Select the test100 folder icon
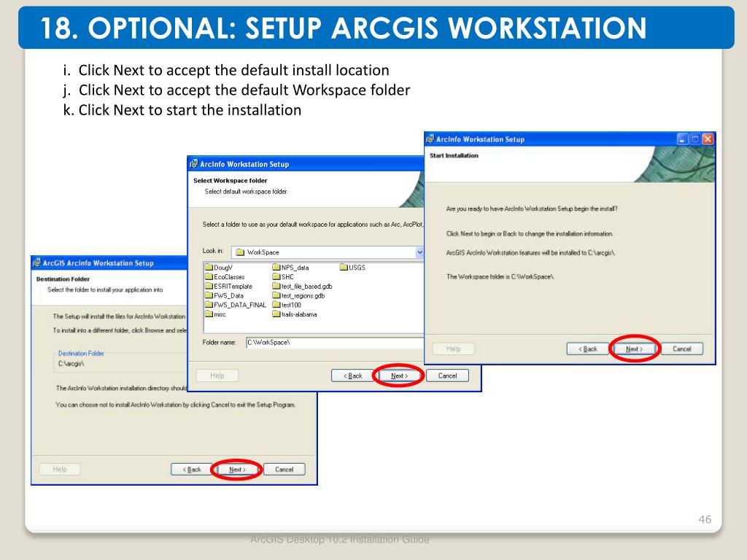The height and width of the screenshot is (560, 747). 276,305
